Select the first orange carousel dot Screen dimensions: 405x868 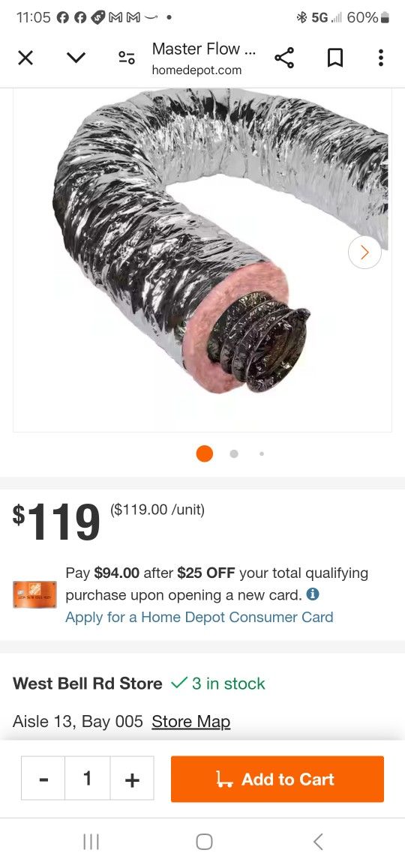click(x=205, y=453)
